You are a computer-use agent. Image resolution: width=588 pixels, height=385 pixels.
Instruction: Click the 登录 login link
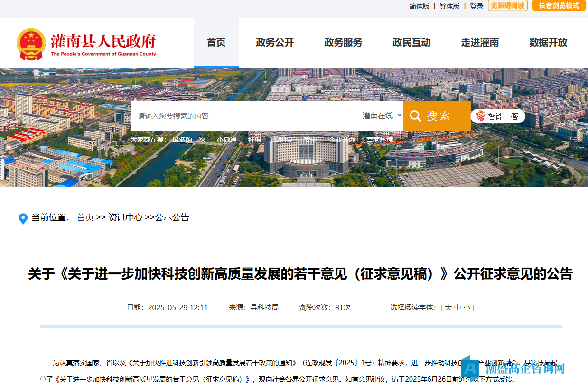click(x=476, y=6)
